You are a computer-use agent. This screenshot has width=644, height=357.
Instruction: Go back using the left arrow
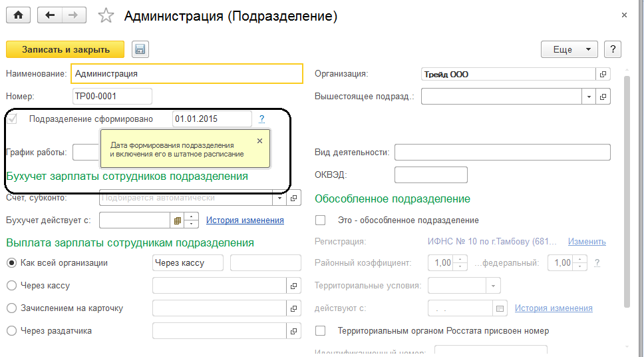click(x=50, y=15)
